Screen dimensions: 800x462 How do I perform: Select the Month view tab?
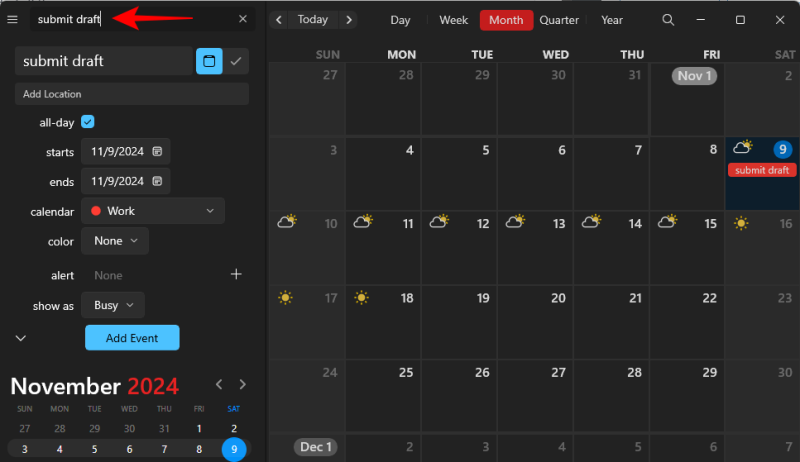tap(506, 20)
